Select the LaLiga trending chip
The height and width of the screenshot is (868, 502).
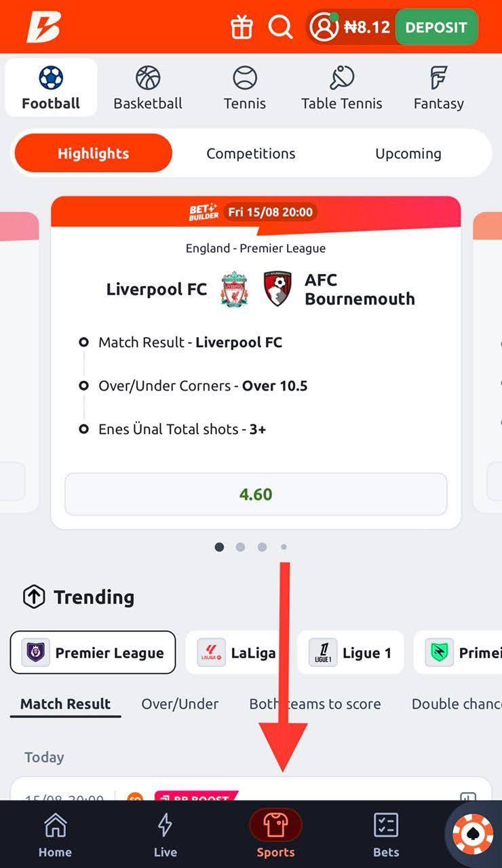[237, 653]
